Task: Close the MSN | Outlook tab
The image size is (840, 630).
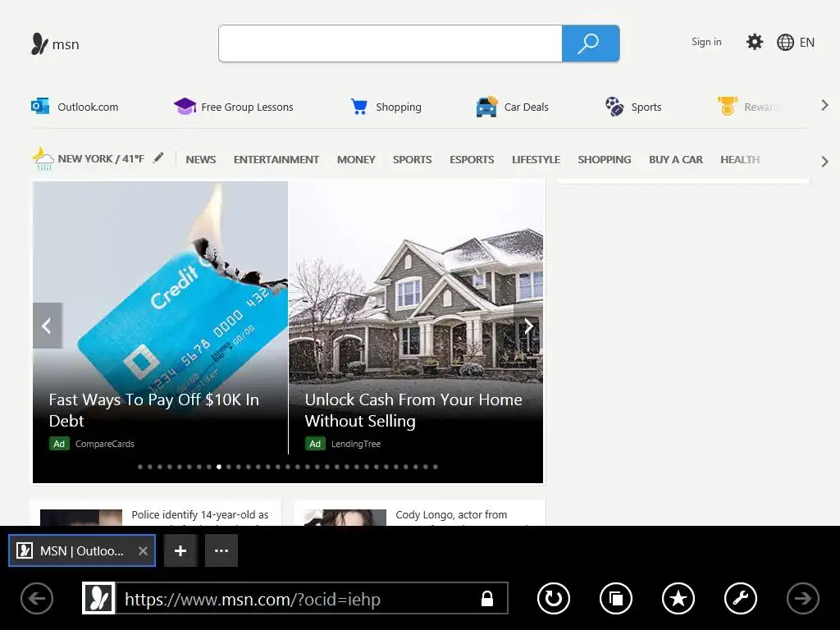Action: click(143, 550)
